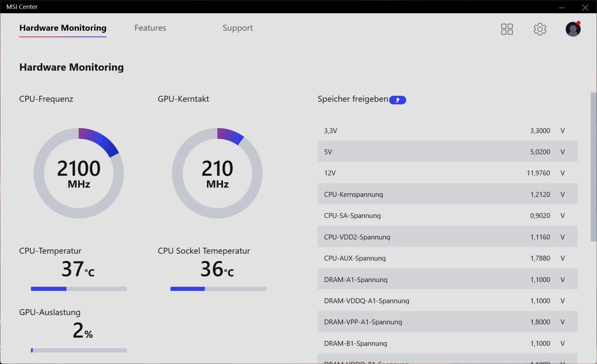The width and height of the screenshot is (597, 364).
Task: Click the Speicher freigeben rocket button
Action: click(x=397, y=100)
